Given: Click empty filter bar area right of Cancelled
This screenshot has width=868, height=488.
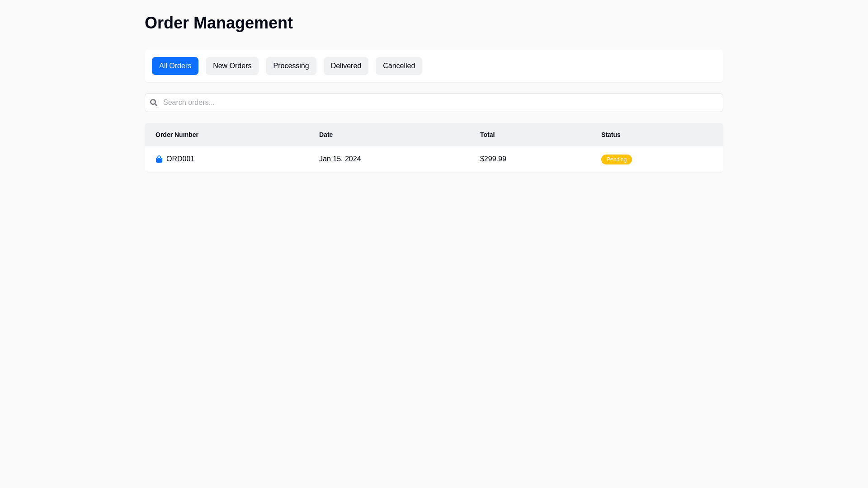Looking at the screenshot, I should tap(570, 66).
